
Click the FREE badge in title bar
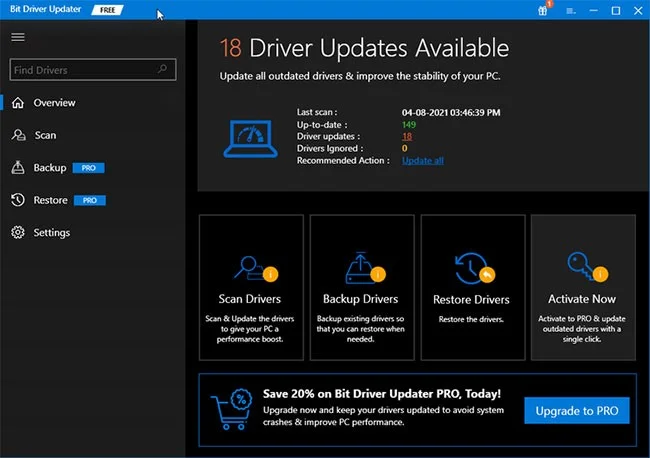(x=107, y=10)
